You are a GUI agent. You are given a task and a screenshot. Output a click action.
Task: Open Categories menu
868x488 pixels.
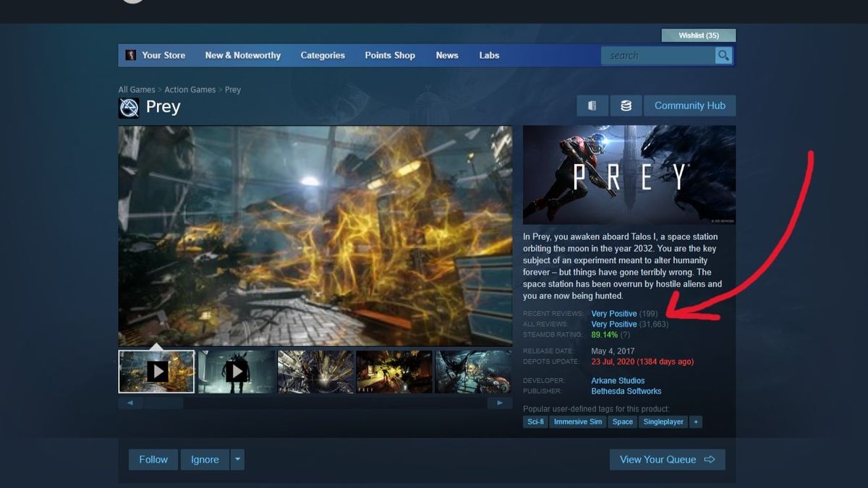[323, 55]
